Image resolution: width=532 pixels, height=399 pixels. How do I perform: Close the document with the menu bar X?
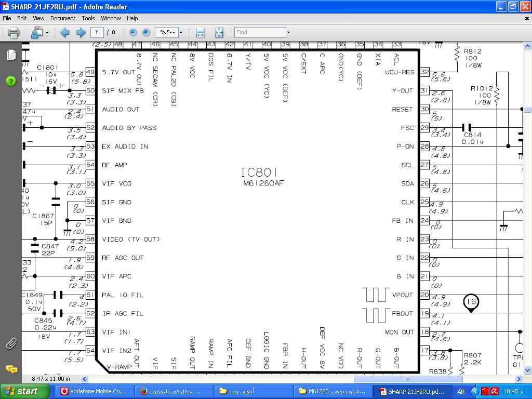click(527, 19)
